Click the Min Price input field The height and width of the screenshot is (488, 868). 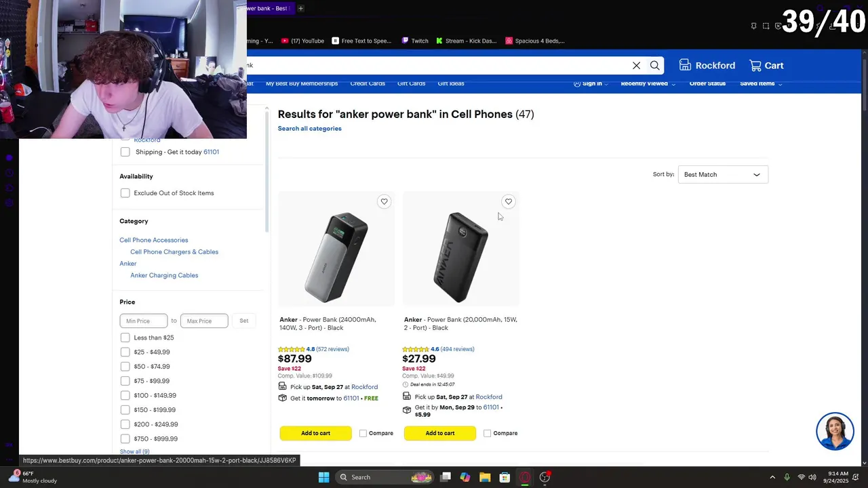pyautogui.click(x=144, y=321)
